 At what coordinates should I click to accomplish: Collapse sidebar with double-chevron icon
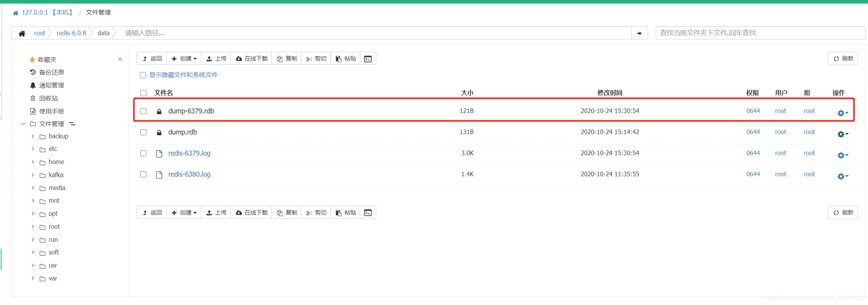[x=120, y=59]
